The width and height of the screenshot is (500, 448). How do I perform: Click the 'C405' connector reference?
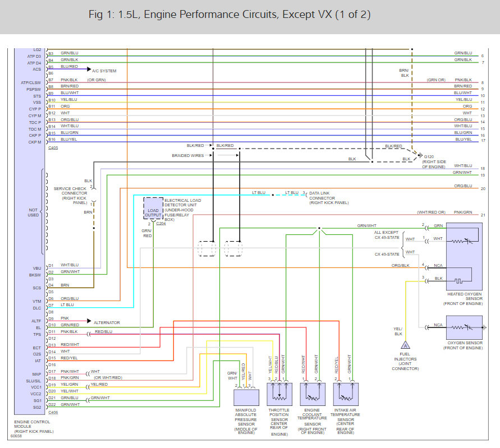[x=53, y=148]
